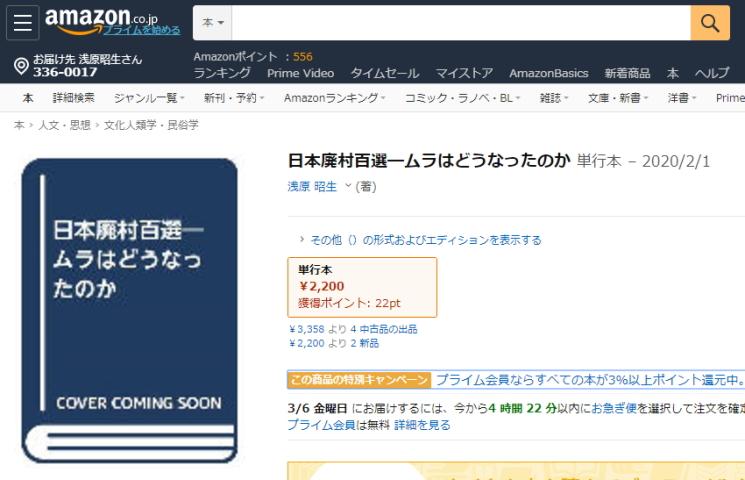Click the delivery location pin icon
This screenshot has width=745, height=480.
(x=21, y=66)
